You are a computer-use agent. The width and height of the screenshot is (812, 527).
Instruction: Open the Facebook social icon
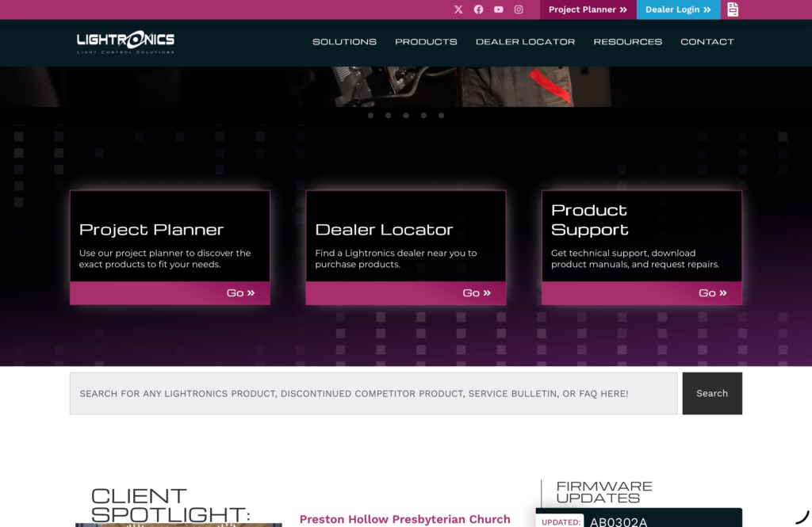point(478,10)
